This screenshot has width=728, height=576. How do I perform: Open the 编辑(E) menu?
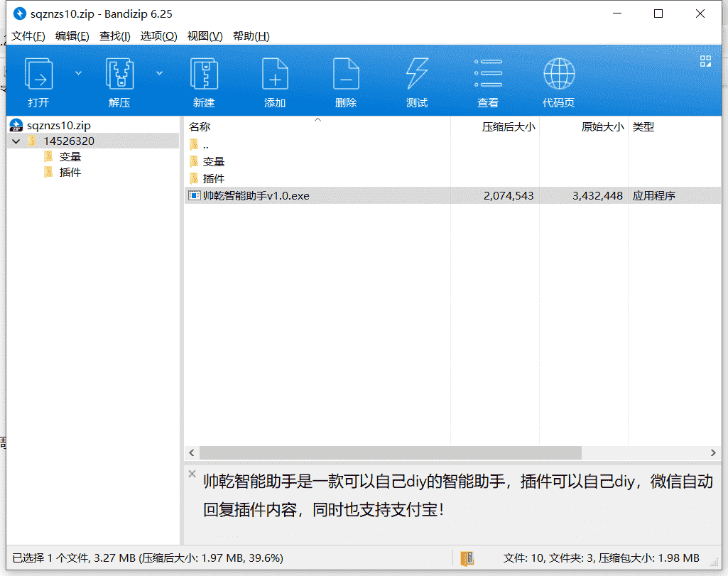point(72,36)
